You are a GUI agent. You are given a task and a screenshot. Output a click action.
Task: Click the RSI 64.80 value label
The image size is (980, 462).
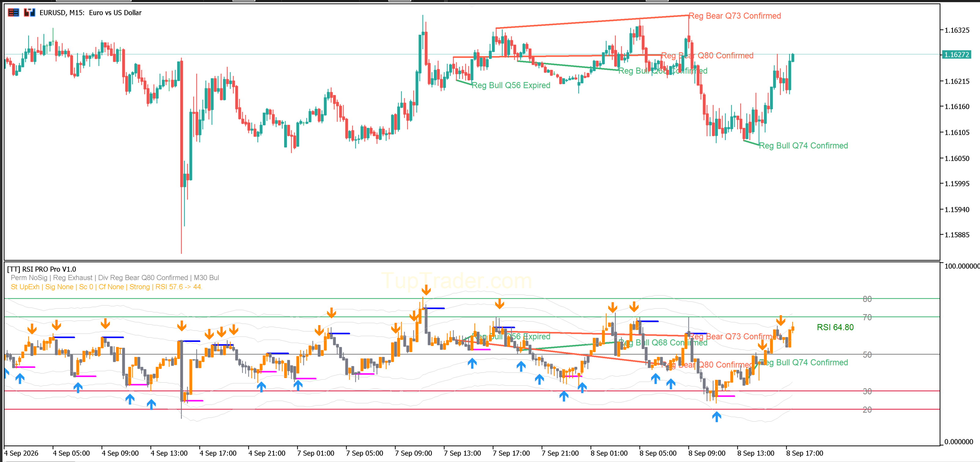(x=835, y=327)
